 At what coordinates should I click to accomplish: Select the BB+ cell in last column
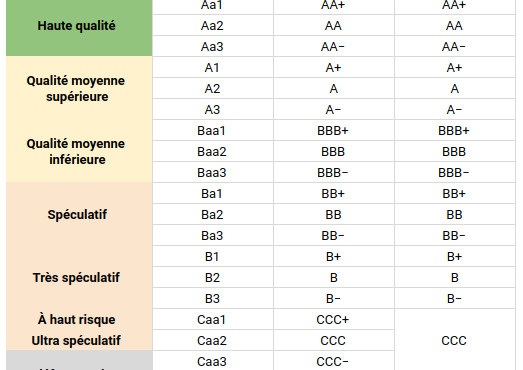pos(455,194)
